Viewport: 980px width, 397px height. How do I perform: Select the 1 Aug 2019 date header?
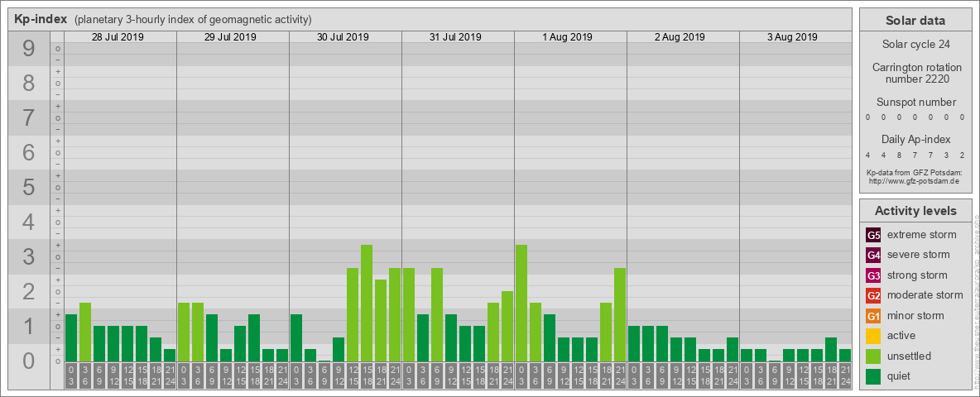coord(568,37)
